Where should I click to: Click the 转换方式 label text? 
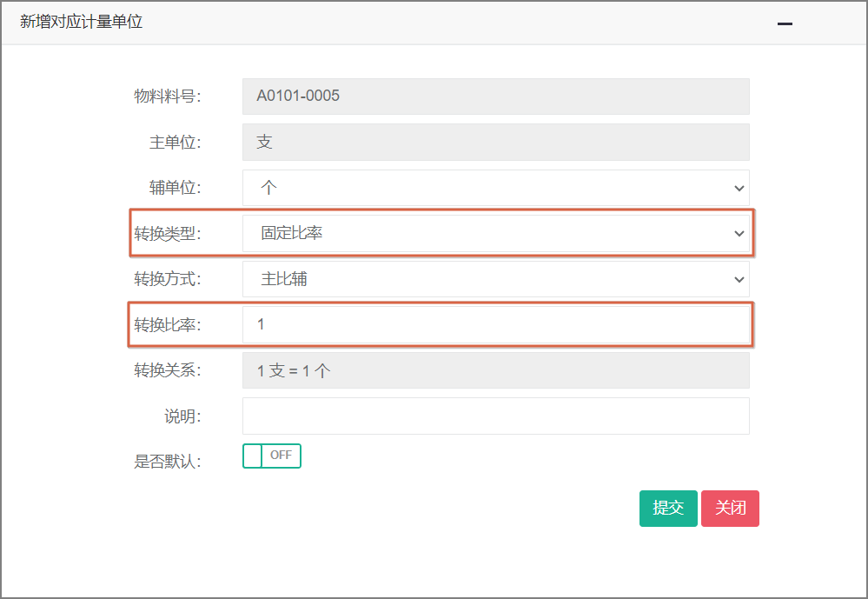pos(167,279)
